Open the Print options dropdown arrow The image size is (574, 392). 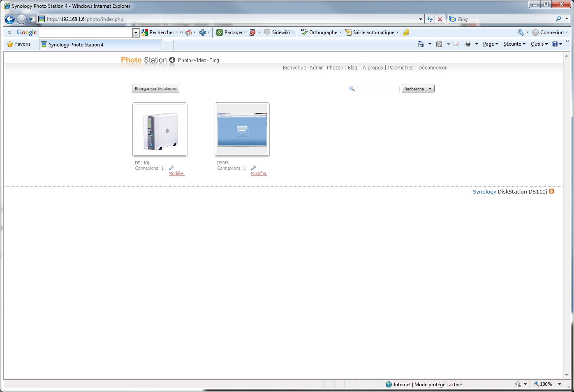click(x=477, y=44)
